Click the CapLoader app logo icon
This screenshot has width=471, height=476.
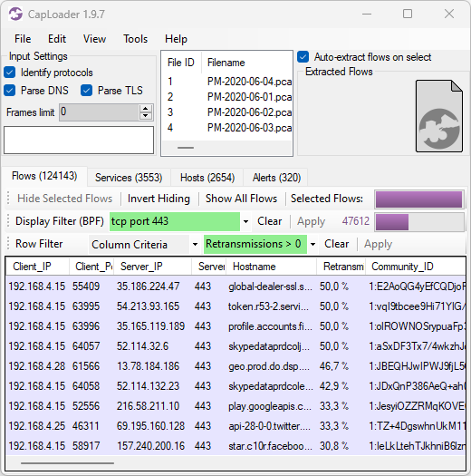[x=15, y=14]
